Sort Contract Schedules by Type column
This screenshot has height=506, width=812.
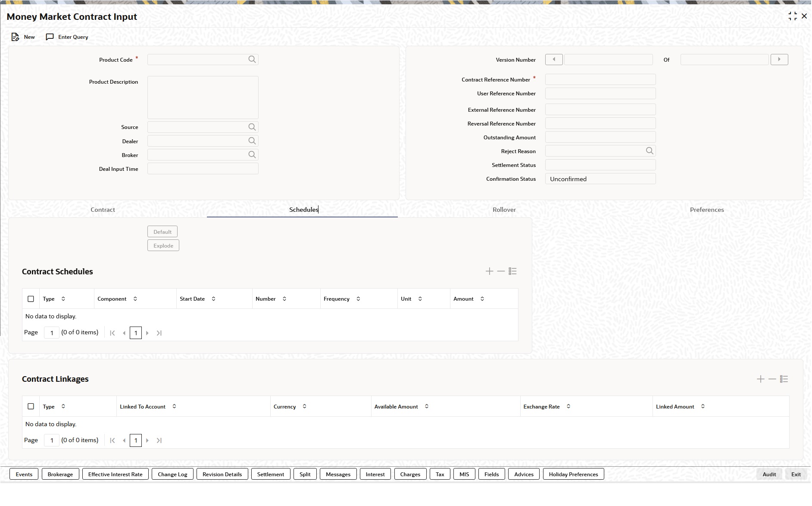pos(63,299)
